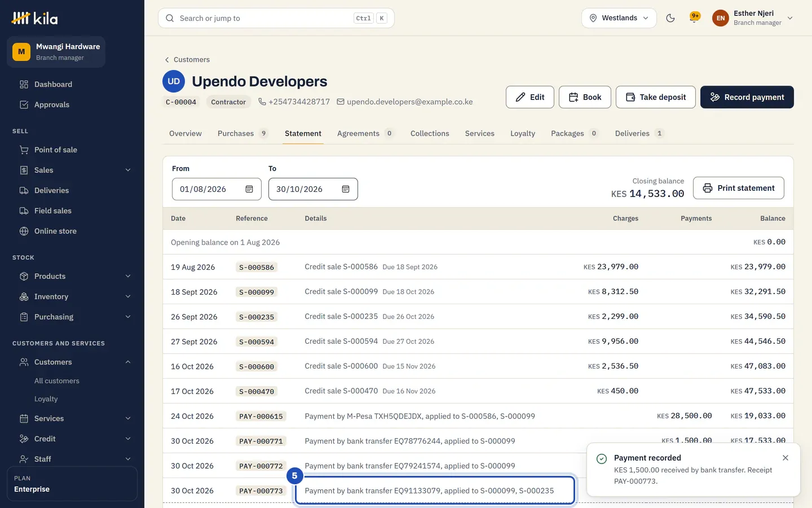The image size is (812, 508).
Task: Open Online store
Action: [72, 231]
